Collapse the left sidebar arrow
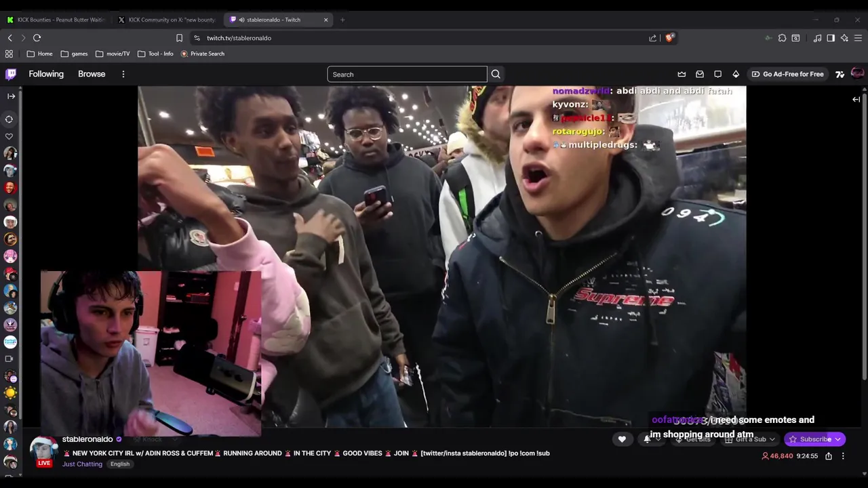This screenshot has height=488, width=868. [11, 96]
